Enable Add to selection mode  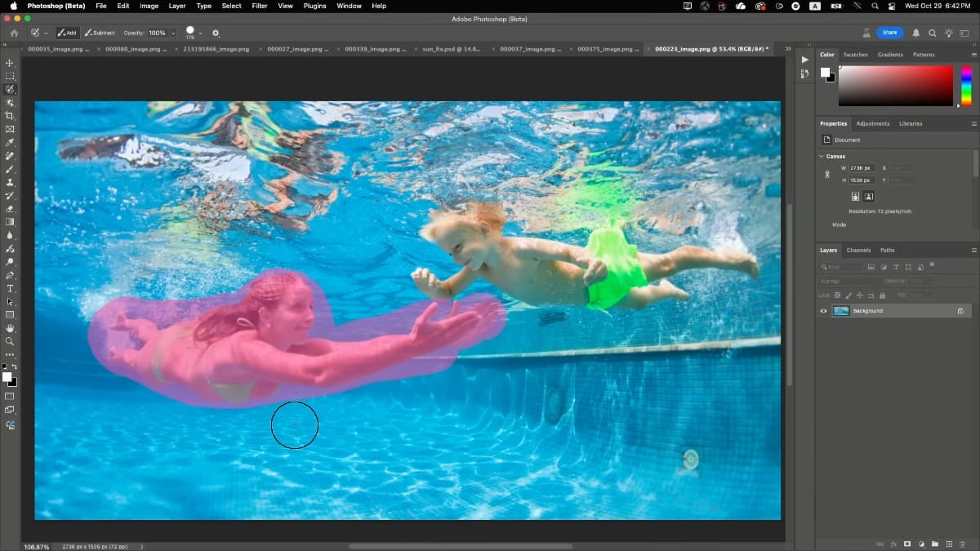tap(67, 33)
